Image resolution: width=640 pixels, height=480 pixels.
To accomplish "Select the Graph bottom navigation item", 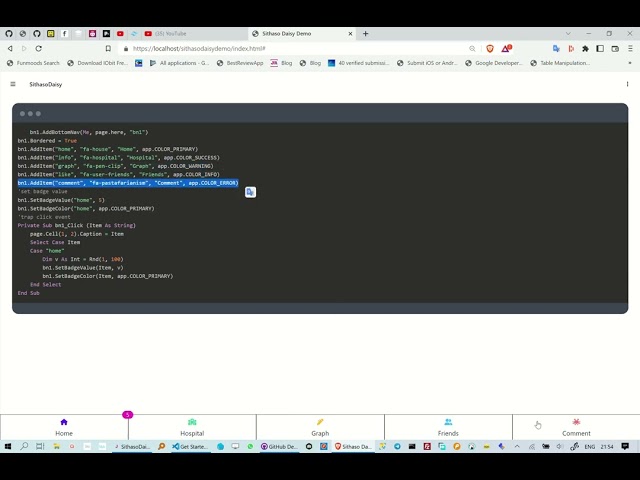I will click(x=320, y=427).
